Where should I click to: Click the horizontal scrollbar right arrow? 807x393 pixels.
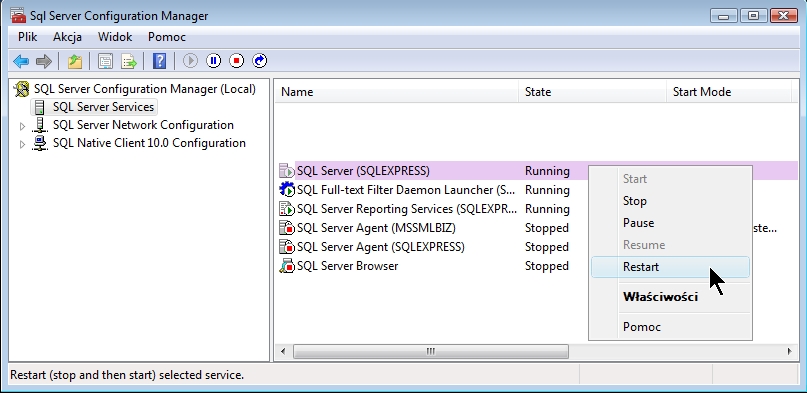pos(790,351)
